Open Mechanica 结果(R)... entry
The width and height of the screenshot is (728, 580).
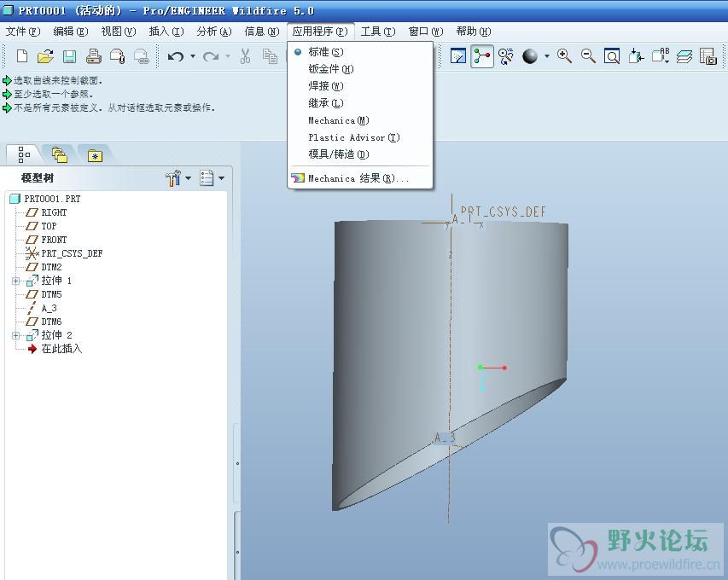point(360,178)
